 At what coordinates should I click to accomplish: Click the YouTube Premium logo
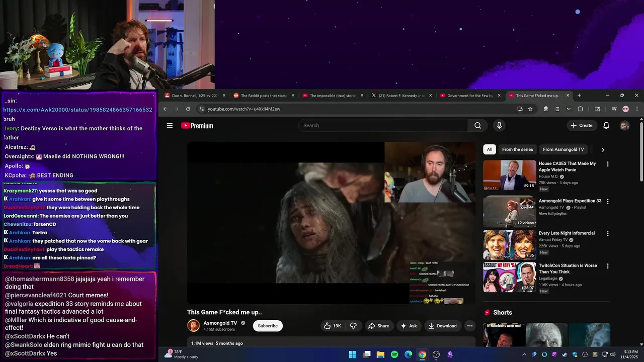click(197, 126)
